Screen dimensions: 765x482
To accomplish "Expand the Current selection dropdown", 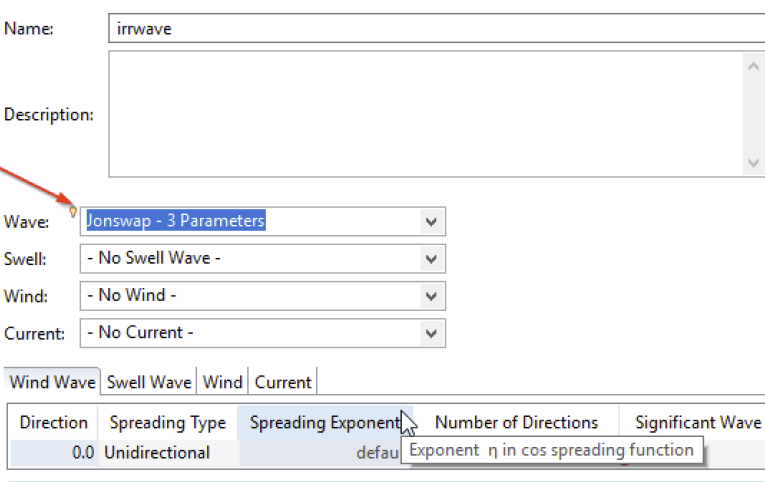I will pyautogui.click(x=431, y=333).
